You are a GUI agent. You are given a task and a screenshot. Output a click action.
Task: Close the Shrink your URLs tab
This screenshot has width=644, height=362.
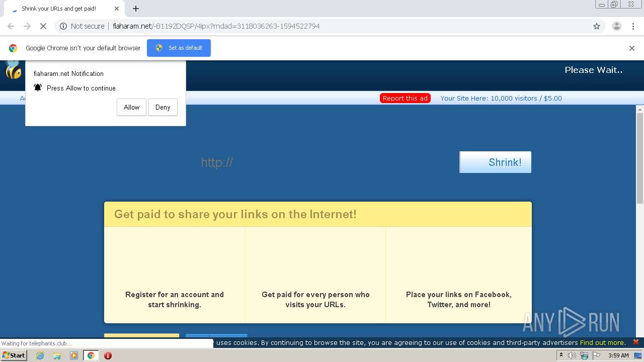coord(117,9)
